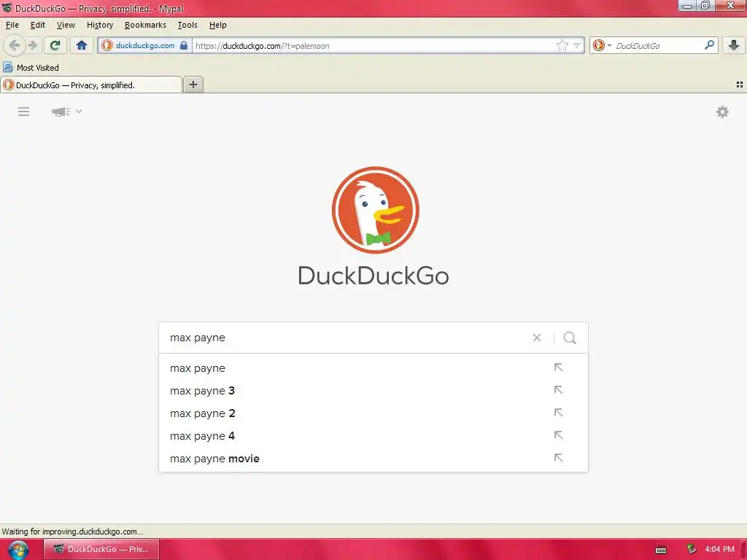Click the DuckDuckGo taskbar window button
Screen dimensions: 747x560
pos(101,549)
